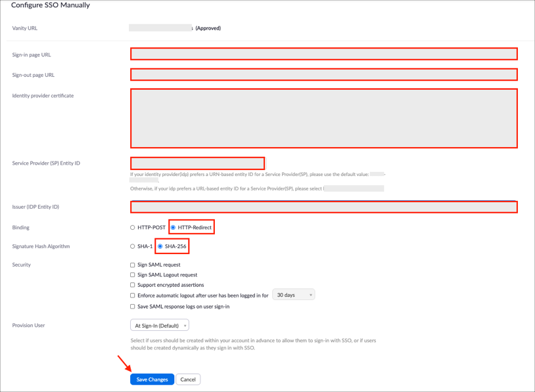Select the HTTP-Redirect binding option

tap(174, 228)
